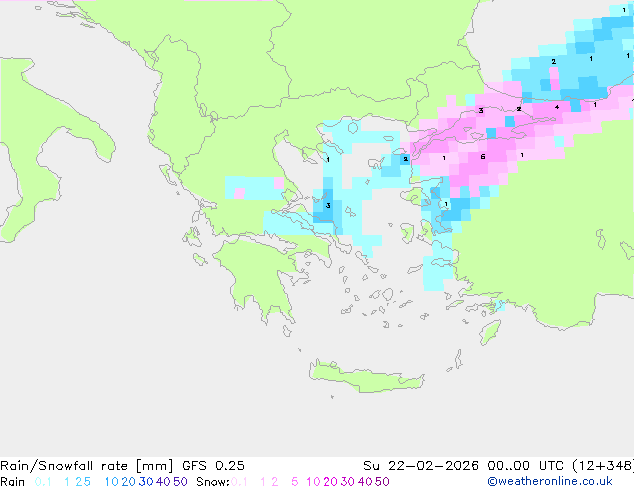The image size is (634, 490).
Task: Pick the snow legend value 5
Action: click(x=295, y=482)
